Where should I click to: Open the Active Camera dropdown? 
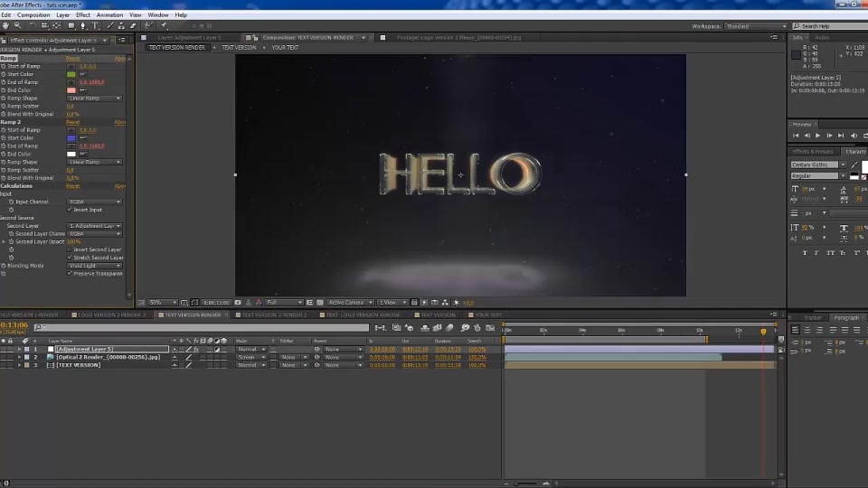click(x=349, y=303)
